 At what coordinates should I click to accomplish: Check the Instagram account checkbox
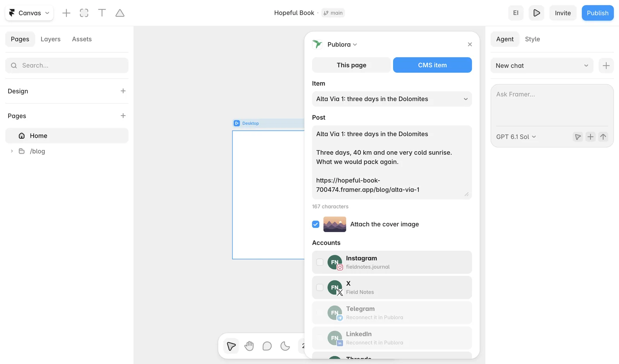click(x=320, y=262)
